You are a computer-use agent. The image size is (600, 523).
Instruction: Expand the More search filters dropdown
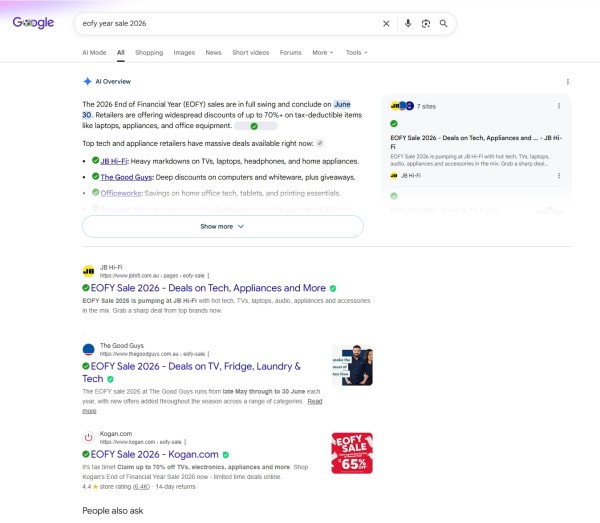[323, 52]
